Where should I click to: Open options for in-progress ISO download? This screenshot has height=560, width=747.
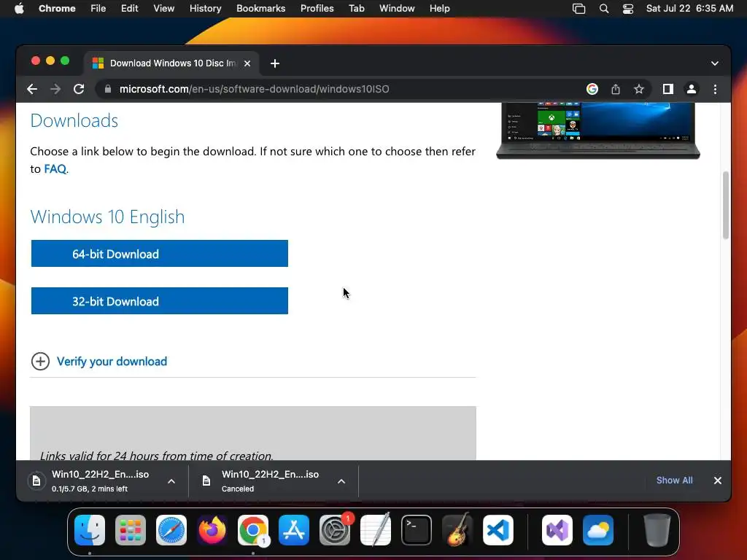click(x=171, y=481)
